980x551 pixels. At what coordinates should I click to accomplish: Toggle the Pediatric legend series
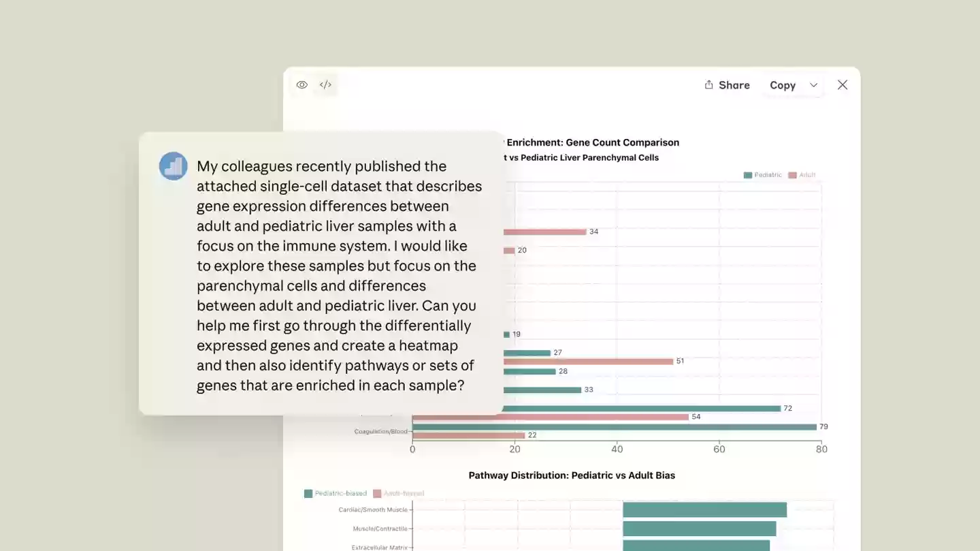click(763, 175)
